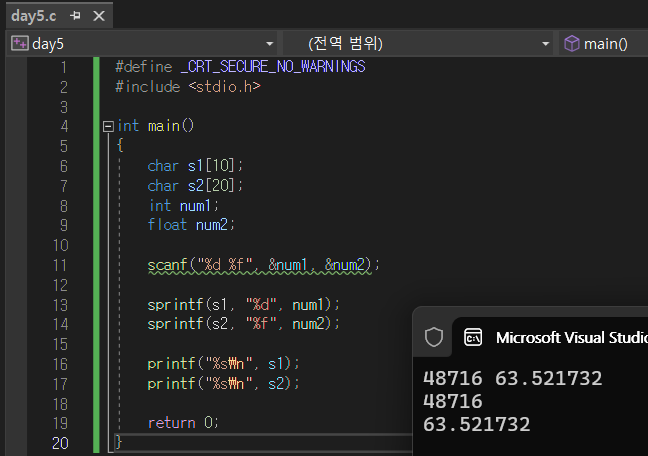Click console output line 48716
The image size is (648, 456).
point(453,401)
